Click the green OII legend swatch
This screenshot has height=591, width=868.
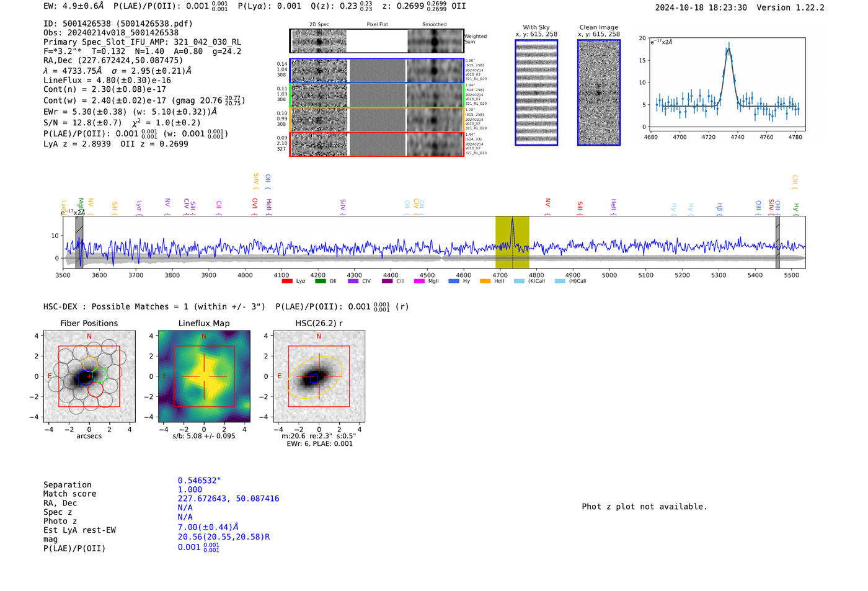320,282
